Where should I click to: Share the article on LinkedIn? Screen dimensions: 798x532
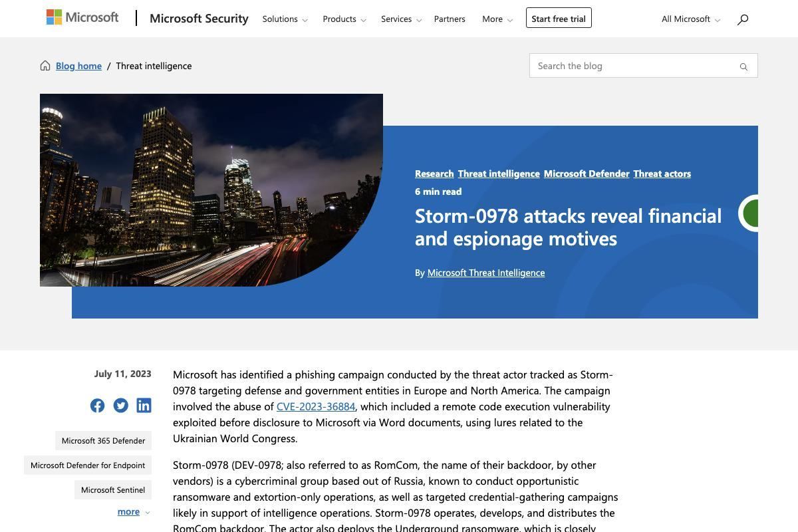144,406
